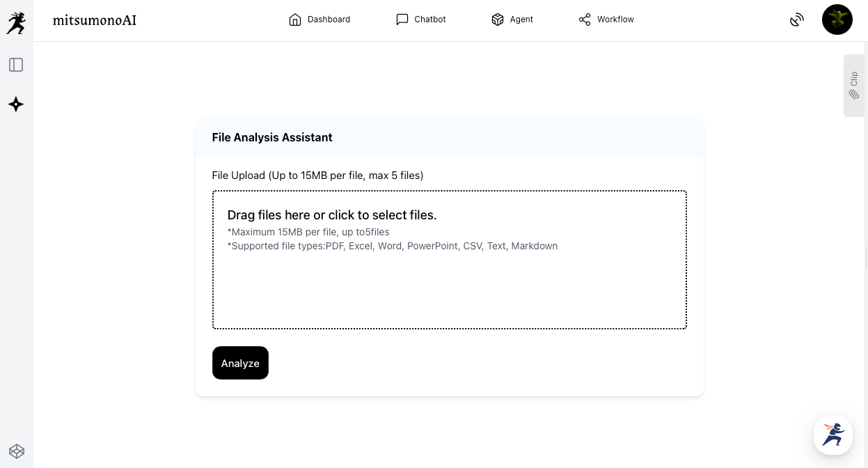This screenshot has width=868, height=468.
Task: Open the user profile avatar
Action: 837,19
